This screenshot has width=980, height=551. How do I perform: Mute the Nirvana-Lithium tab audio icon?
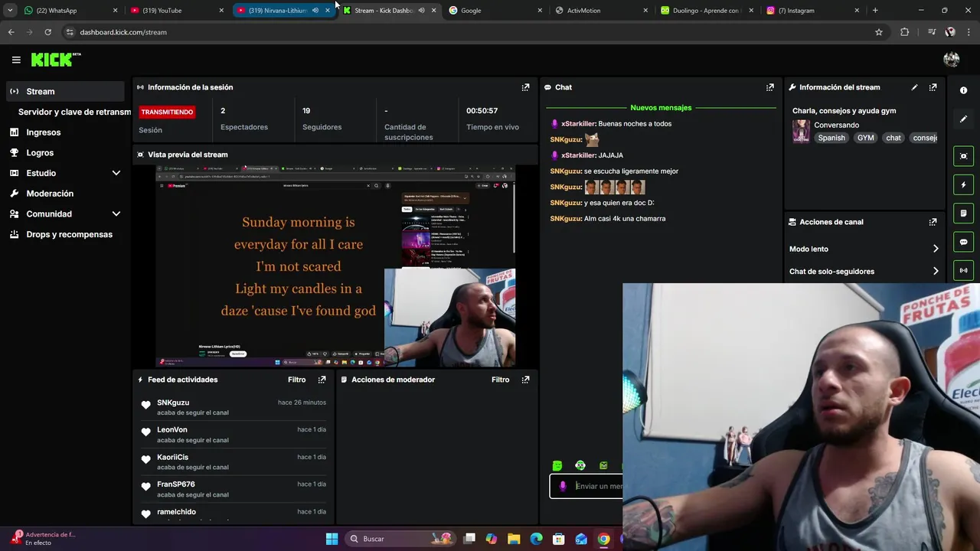315,11
